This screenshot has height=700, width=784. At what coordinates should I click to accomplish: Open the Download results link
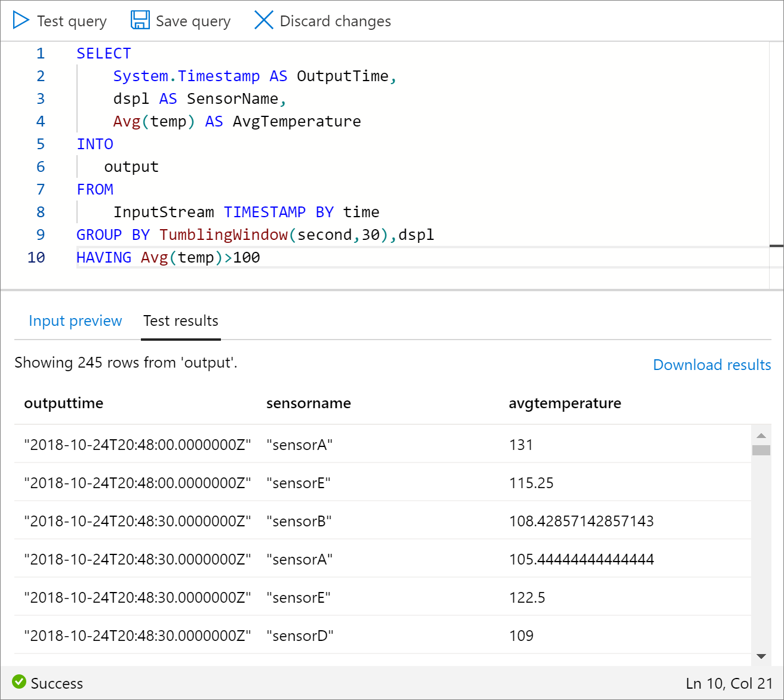coord(712,365)
